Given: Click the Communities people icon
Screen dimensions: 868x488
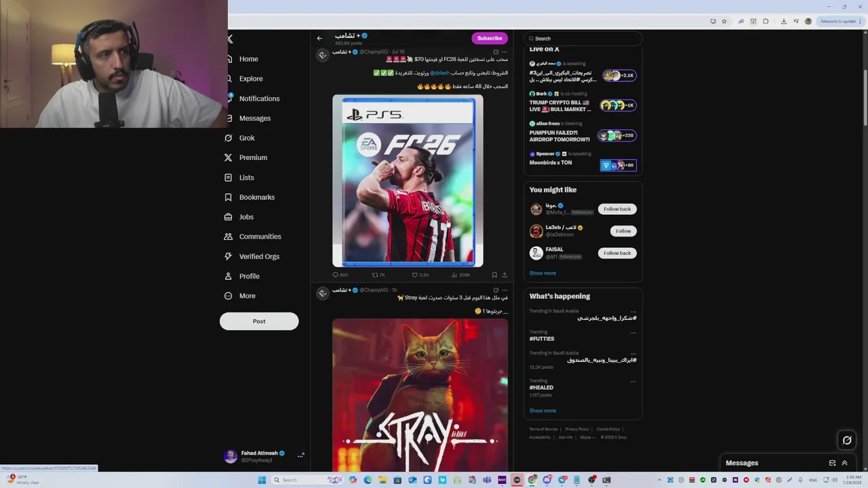Looking at the screenshot, I should (x=229, y=237).
